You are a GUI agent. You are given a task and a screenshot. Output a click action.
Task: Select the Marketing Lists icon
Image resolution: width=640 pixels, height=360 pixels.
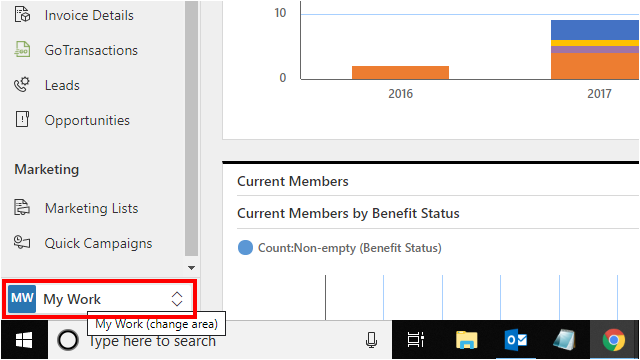(x=22, y=207)
